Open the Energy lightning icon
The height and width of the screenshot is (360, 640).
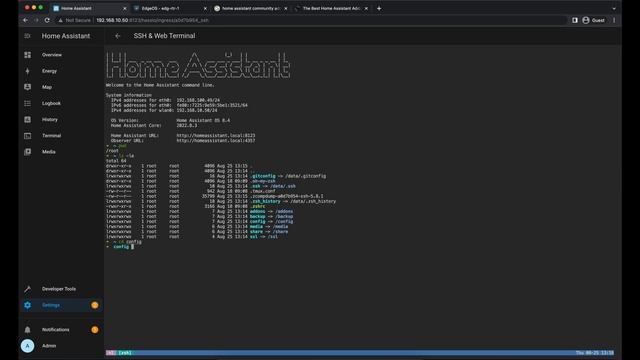pos(27,71)
